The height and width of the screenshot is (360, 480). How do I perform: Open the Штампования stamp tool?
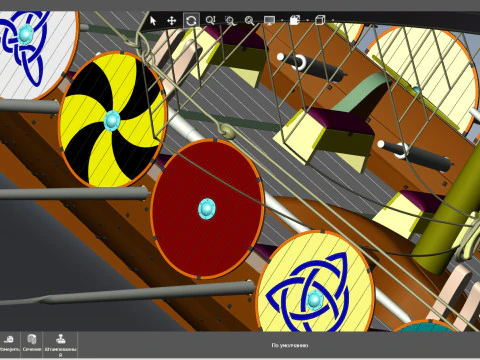[60, 345]
